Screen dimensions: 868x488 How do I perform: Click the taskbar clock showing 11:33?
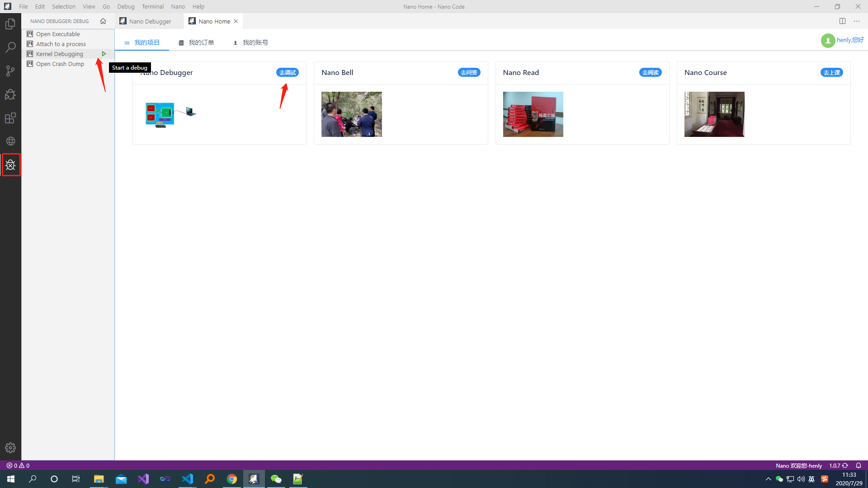[x=849, y=479]
